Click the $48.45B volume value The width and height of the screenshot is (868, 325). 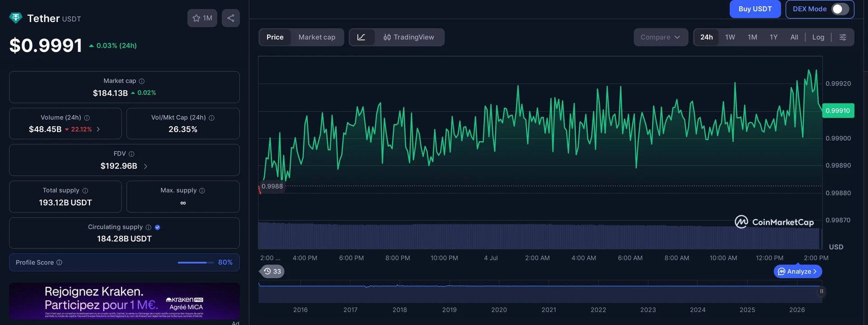tap(45, 129)
